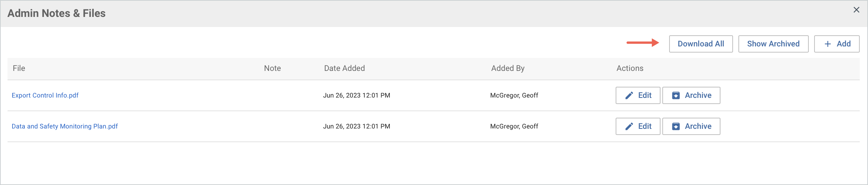Click the Actions column header

tap(630, 68)
